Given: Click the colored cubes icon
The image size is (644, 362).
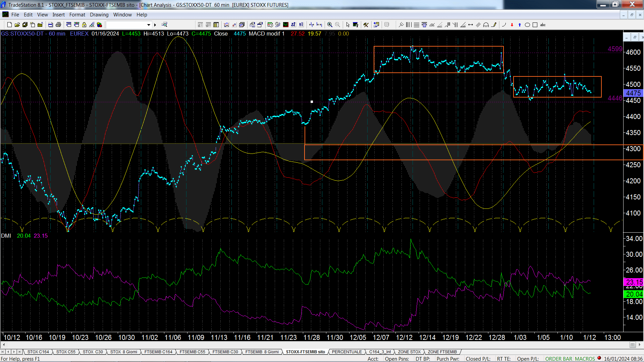Looking at the screenshot, I should click(x=99, y=25).
